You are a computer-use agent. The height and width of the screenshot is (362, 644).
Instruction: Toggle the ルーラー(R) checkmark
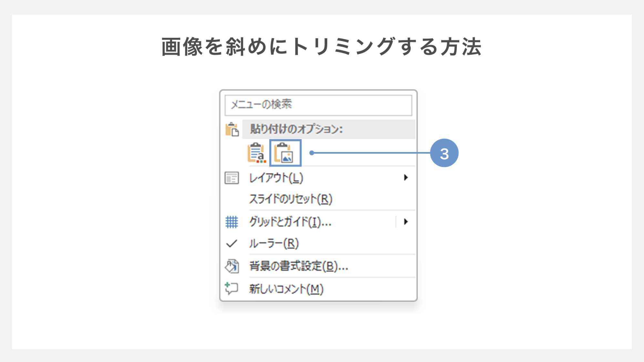[x=231, y=244]
